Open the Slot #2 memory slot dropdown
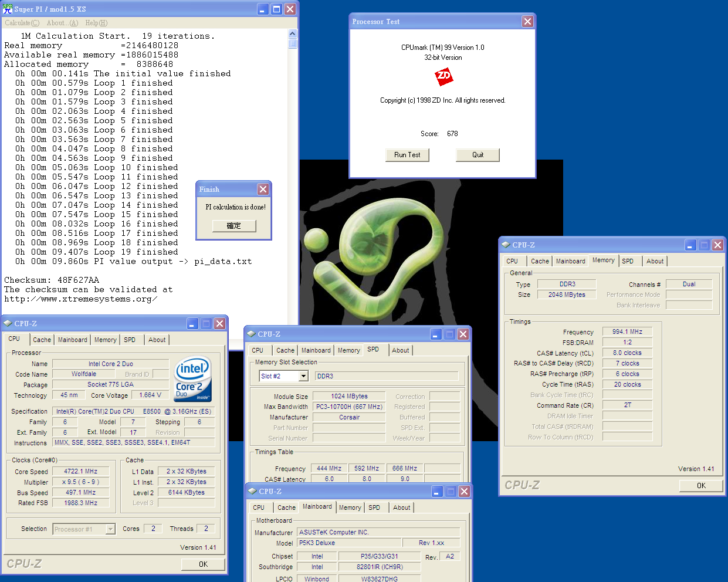This screenshot has height=582, width=728. coord(303,376)
